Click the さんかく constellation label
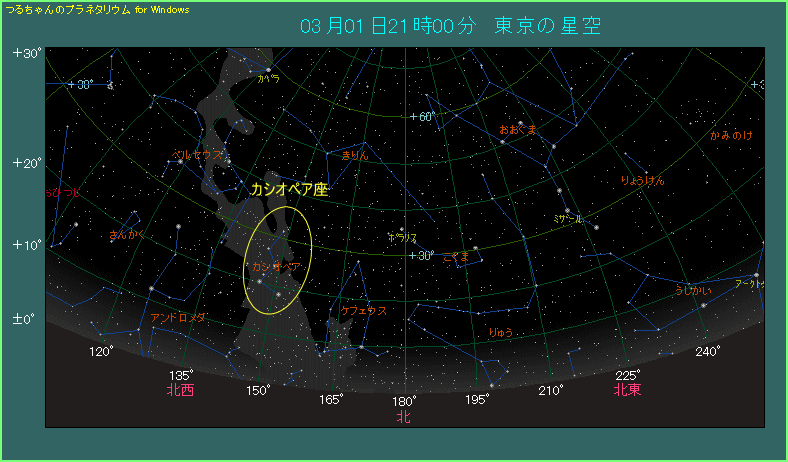This screenshot has width=788, height=462. (127, 235)
